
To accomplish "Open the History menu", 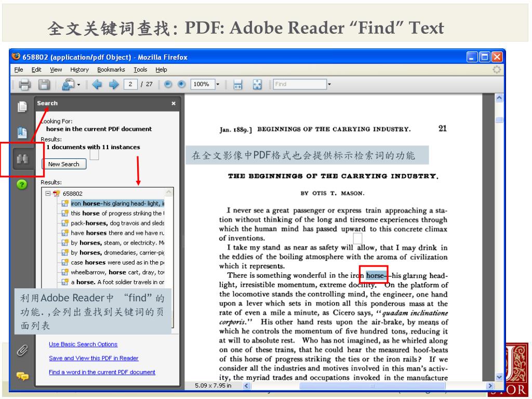I will tap(79, 70).
